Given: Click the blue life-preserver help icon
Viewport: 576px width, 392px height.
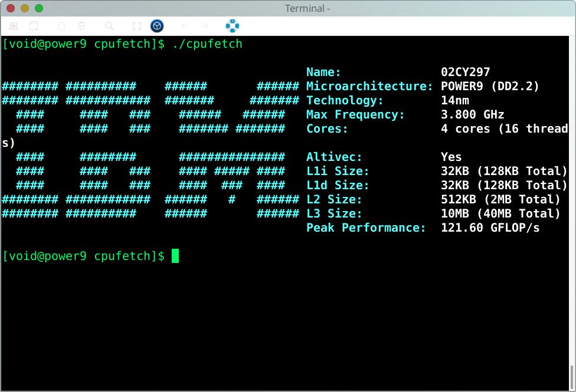Looking at the screenshot, I should point(232,26).
